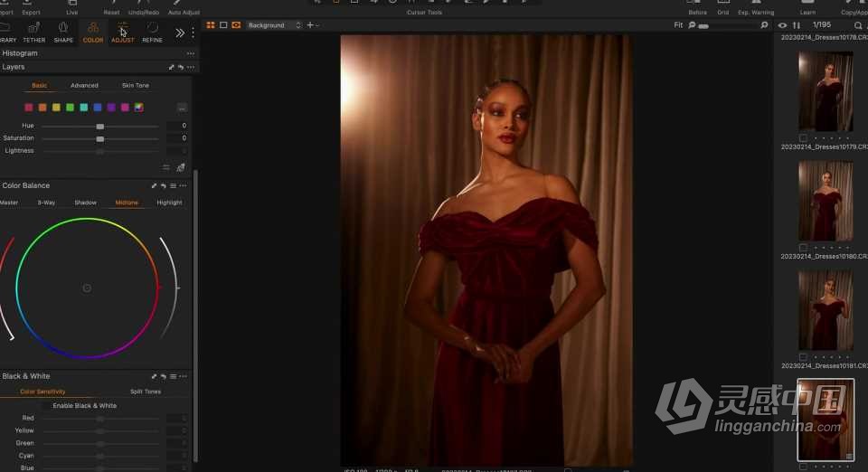The height and width of the screenshot is (472, 868).
Task: Toggle Exposure Warning
Action: [x=756, y=8]
